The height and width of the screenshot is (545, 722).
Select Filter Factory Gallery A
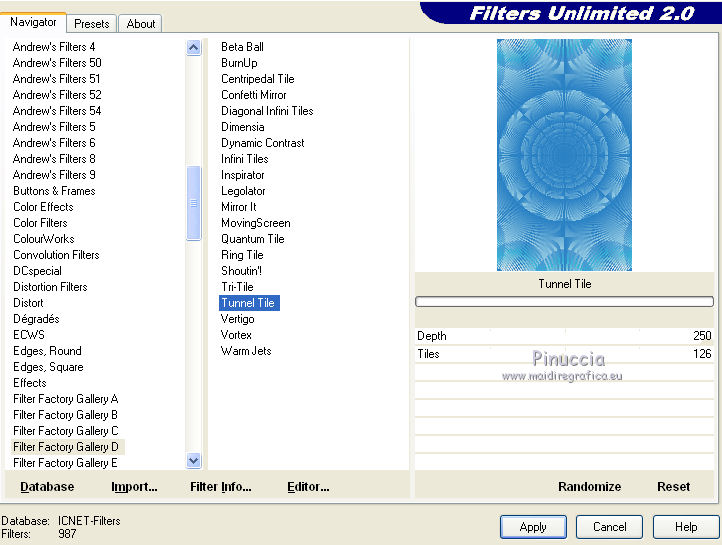tap(66, 399)
